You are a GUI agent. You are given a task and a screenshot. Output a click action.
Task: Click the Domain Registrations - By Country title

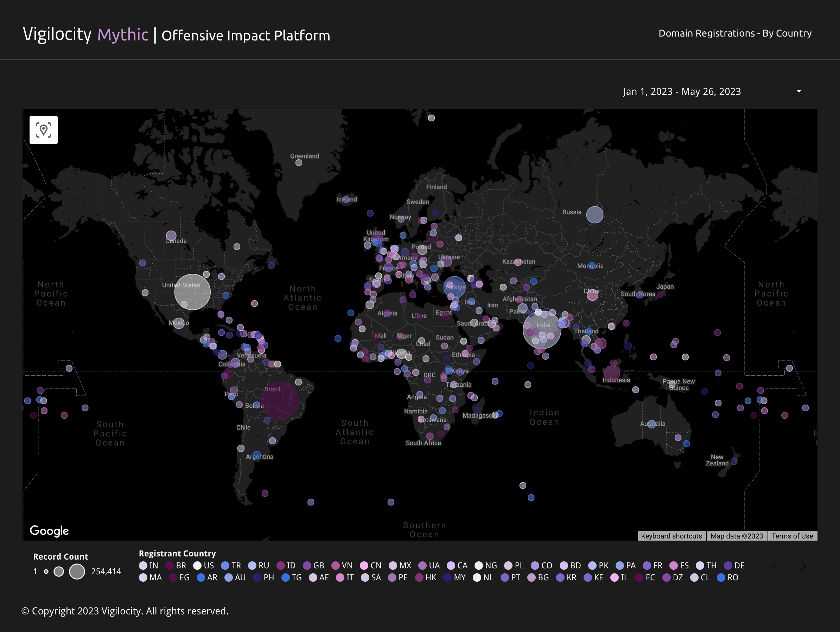coord(734,33)
